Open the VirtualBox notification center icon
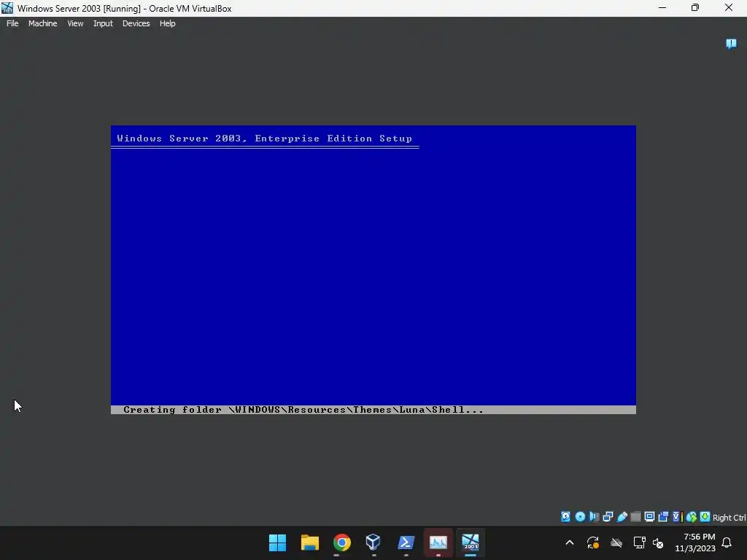 pyautogui.click(x=731, y=44)
